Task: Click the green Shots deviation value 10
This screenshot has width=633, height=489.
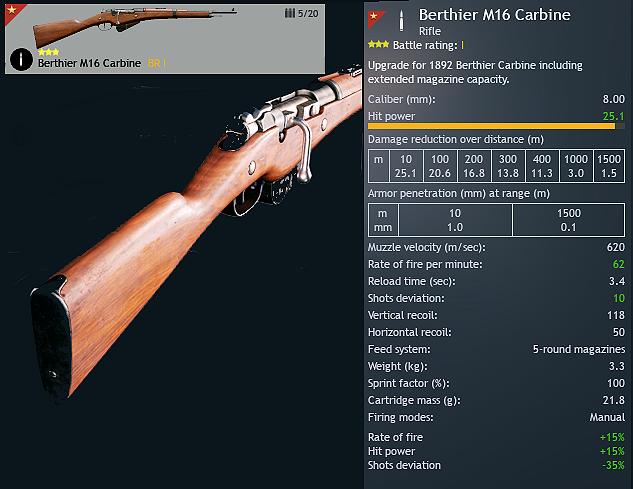Action: click(x=619, y=298)
